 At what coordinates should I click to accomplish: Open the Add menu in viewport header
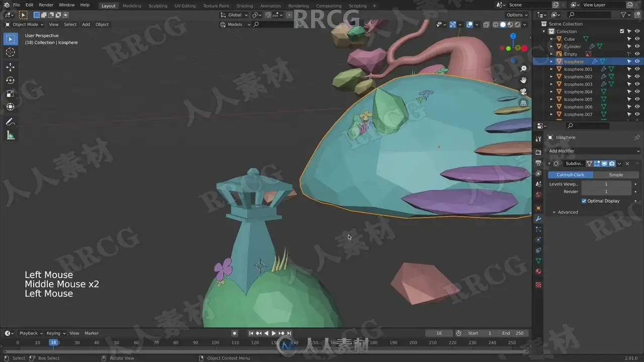tap(86, 25)
